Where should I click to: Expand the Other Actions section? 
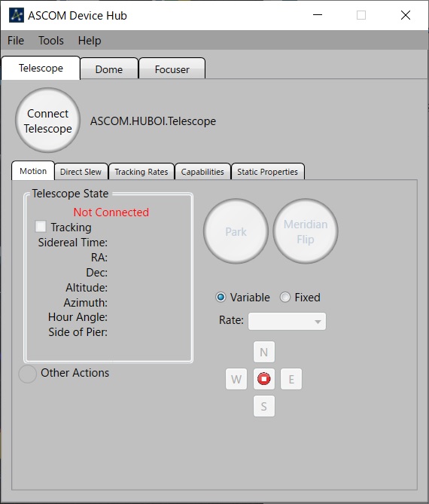tap(28, 374)
